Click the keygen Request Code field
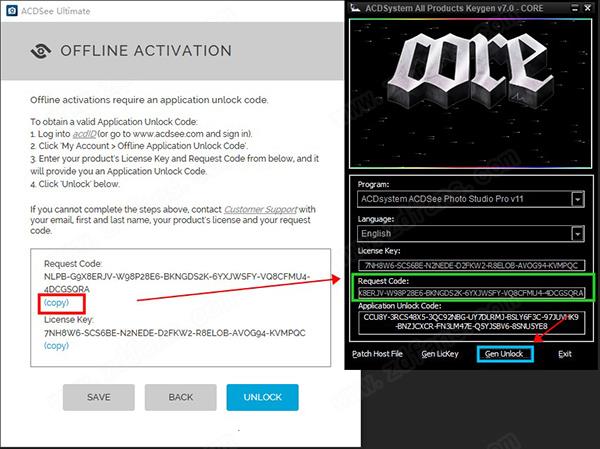The image size is (600, 449). [x=471, y=293]
